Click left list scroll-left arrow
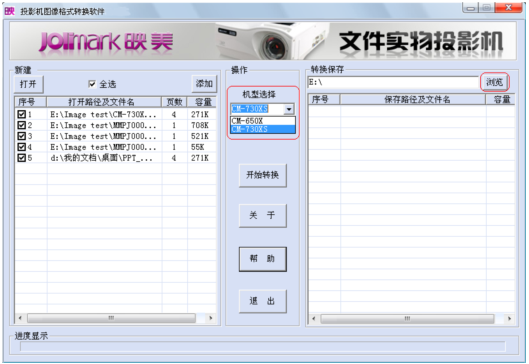 [20, 318]
